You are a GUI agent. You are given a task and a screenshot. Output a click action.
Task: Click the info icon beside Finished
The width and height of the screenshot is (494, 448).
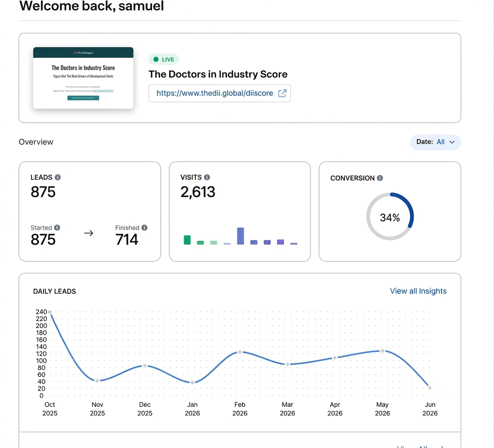point(144,228)
